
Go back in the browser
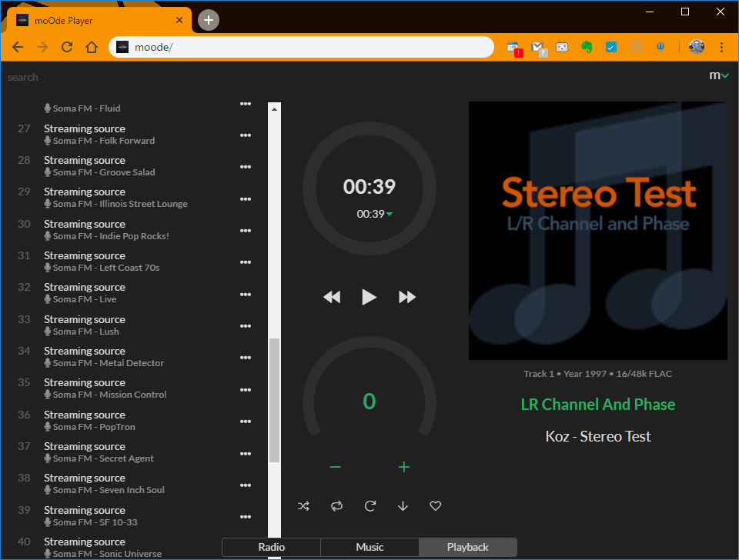[18, 47]
